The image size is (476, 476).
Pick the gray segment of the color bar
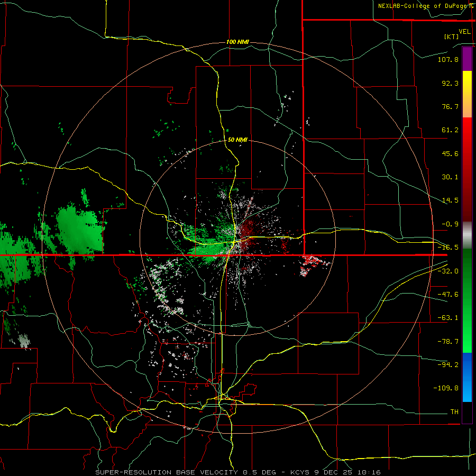pos(467,235)
